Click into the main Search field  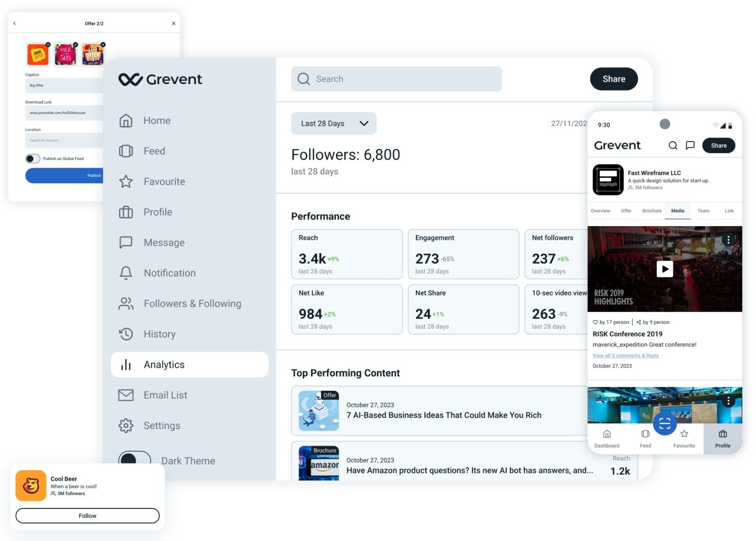click(x=396, y=79)
